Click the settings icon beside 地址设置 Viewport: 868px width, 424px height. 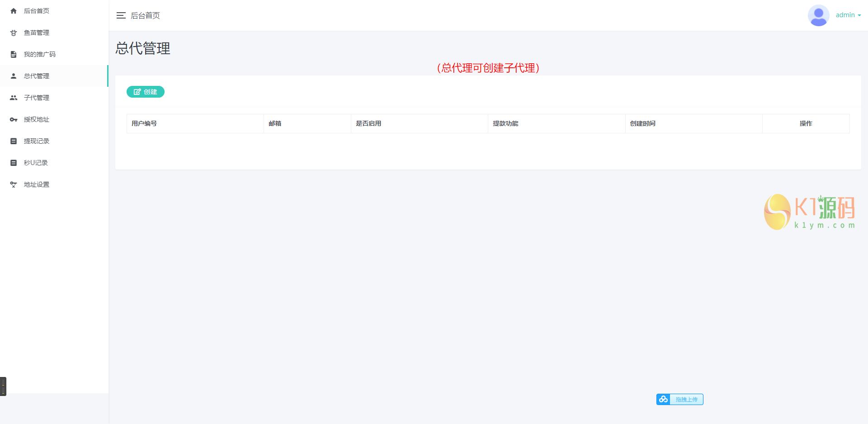click(x=14, y=184)
